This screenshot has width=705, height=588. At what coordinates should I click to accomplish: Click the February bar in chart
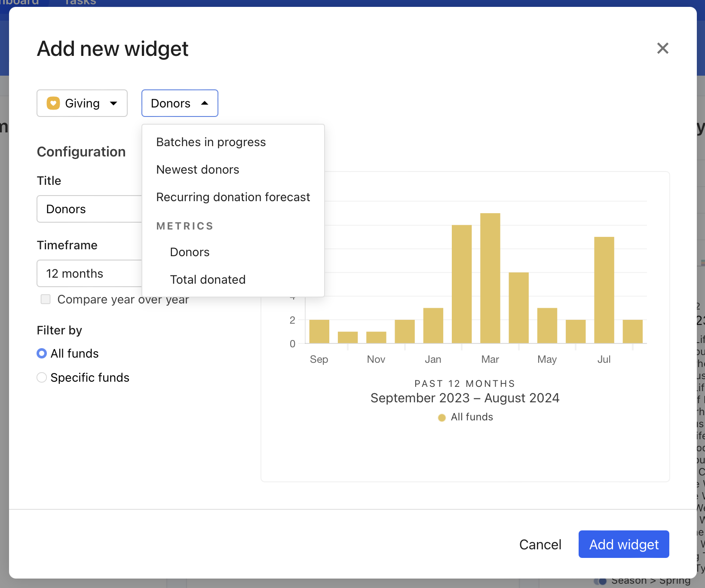click(462, 284)
